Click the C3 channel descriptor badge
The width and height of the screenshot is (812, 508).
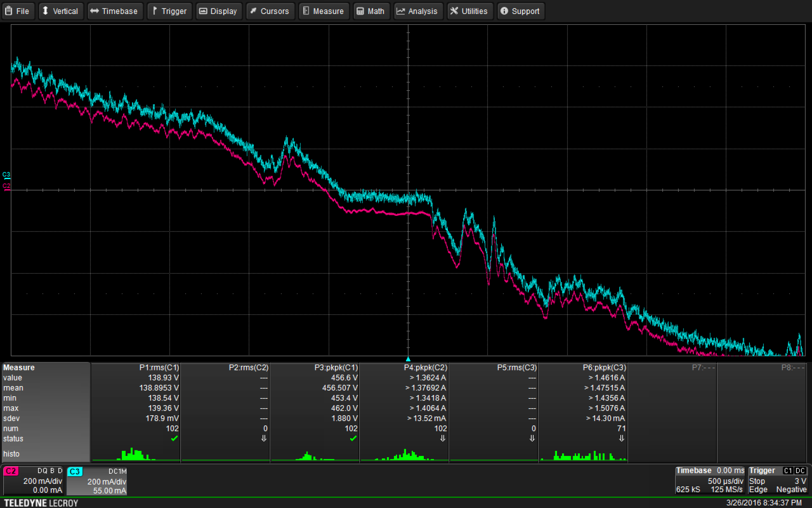(74, 472)
